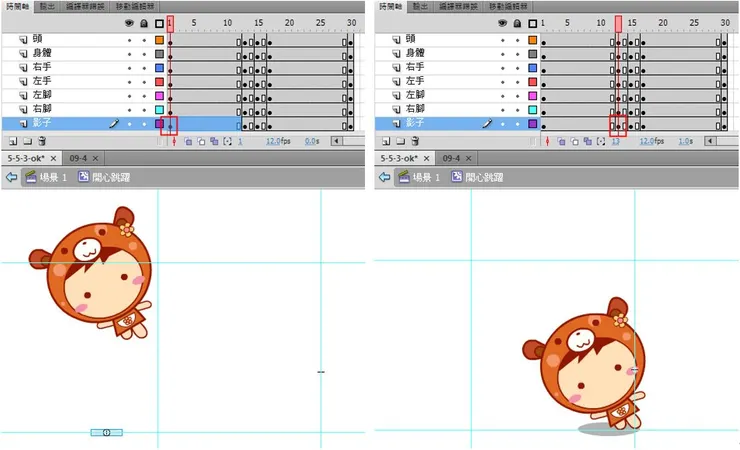Click playhead at frame 13 in right timeline

618,24
